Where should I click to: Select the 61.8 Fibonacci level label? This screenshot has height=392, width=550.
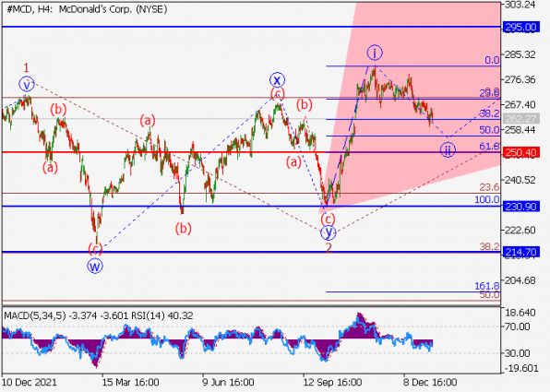click(x=489, y=147)
